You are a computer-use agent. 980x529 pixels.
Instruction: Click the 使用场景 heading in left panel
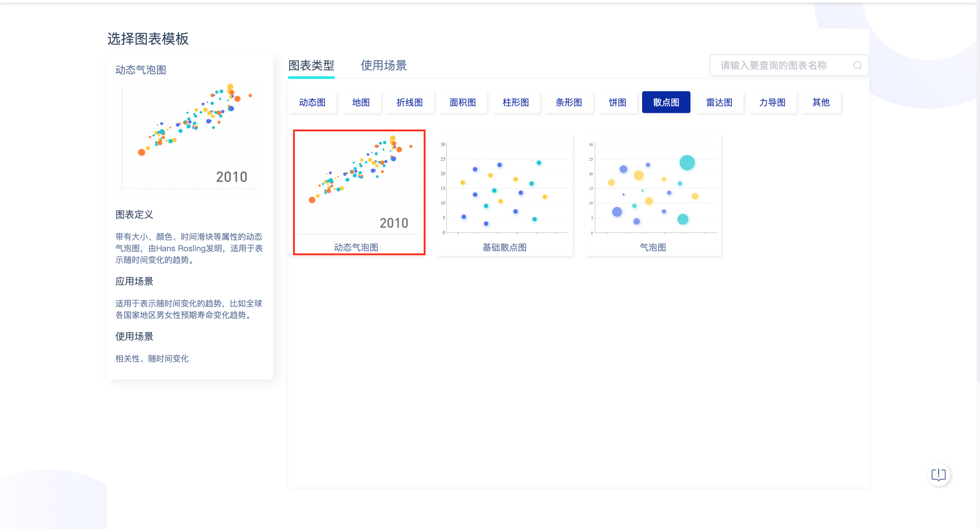[134, 336]
